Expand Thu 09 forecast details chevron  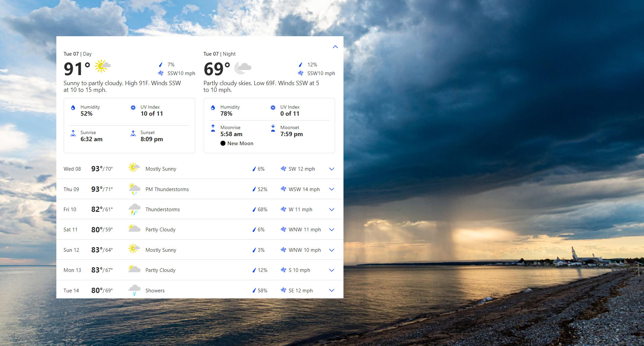point(331,189)
